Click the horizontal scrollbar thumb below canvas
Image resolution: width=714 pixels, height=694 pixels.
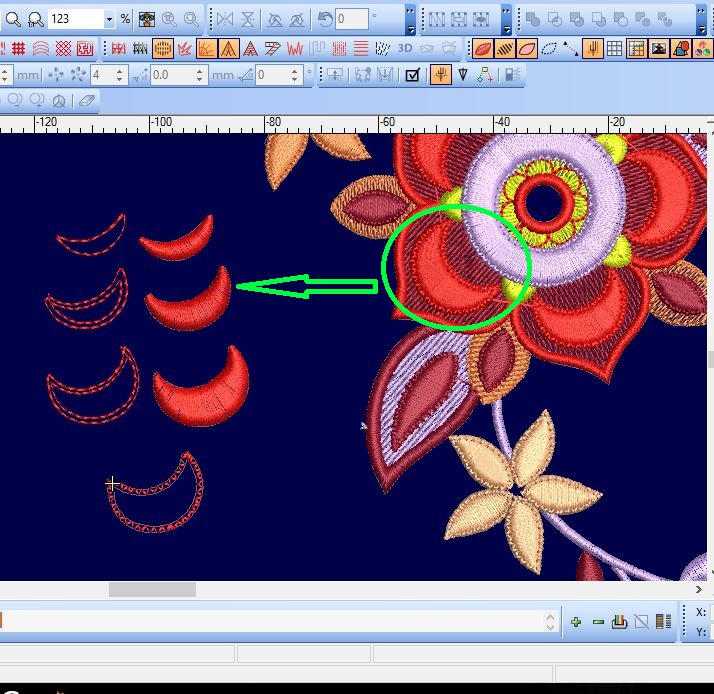coord(152,590)
